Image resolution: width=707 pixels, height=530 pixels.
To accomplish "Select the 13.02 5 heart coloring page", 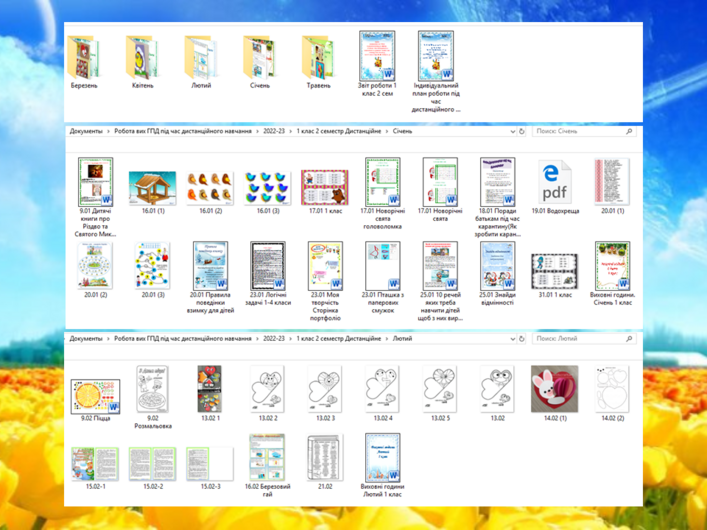I will point(440,389).
